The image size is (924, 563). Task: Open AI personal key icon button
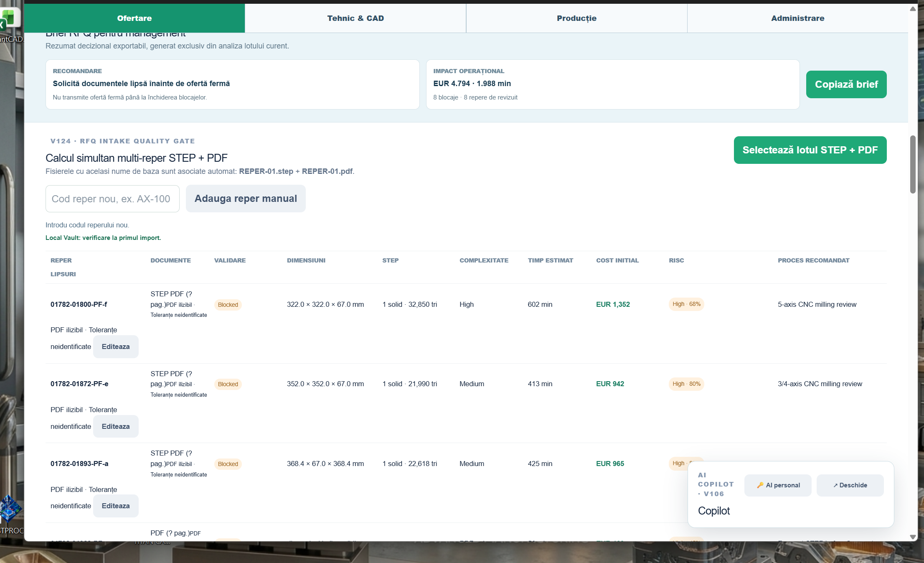click(x=778, y=485)
